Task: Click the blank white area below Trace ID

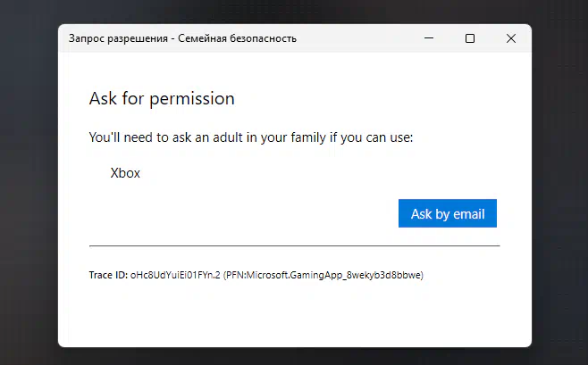Action: point(294,314)
